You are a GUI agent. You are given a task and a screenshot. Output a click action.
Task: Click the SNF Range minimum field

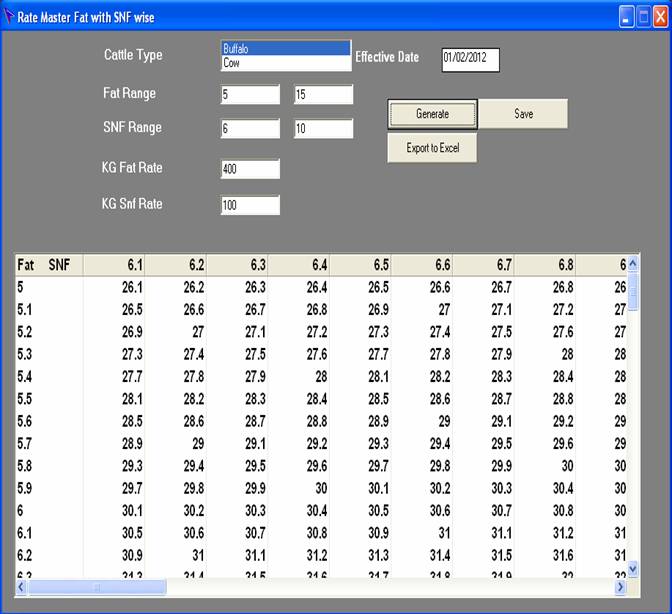[x=250, y=129]
